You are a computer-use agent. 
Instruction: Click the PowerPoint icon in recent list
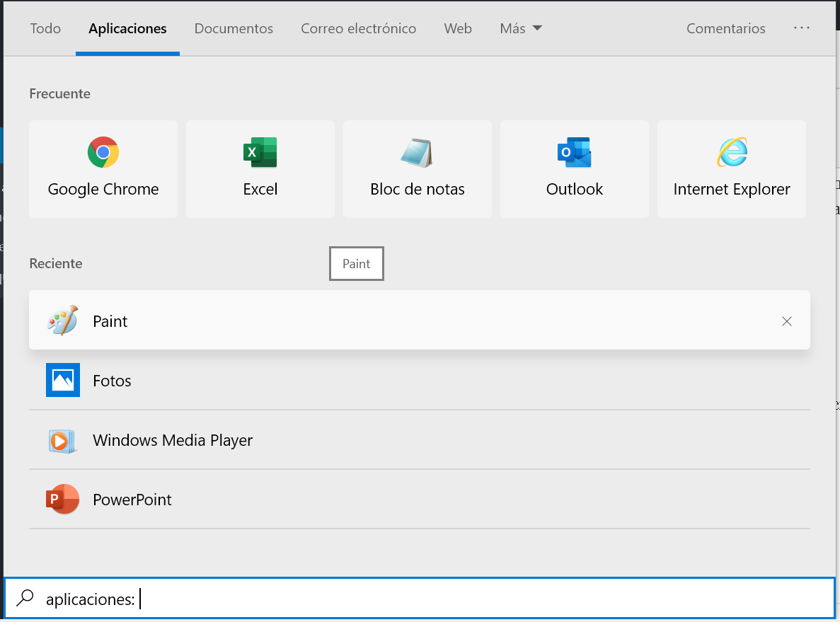63,499
